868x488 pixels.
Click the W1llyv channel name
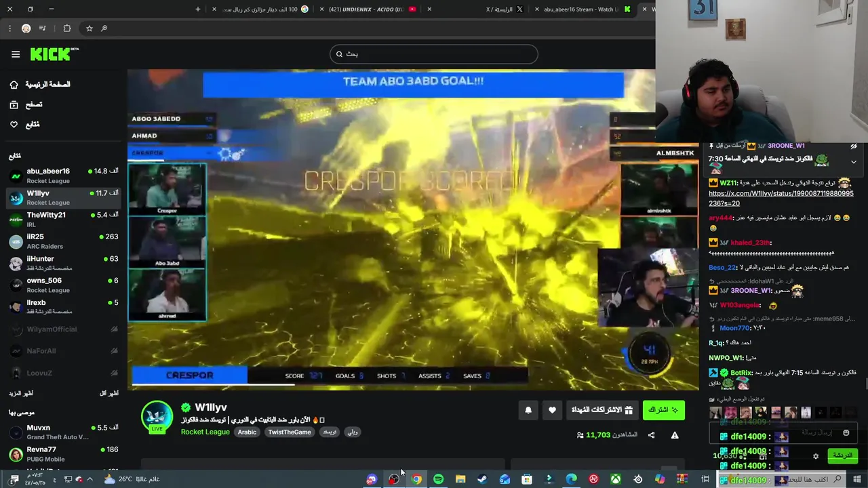(210, 407)
